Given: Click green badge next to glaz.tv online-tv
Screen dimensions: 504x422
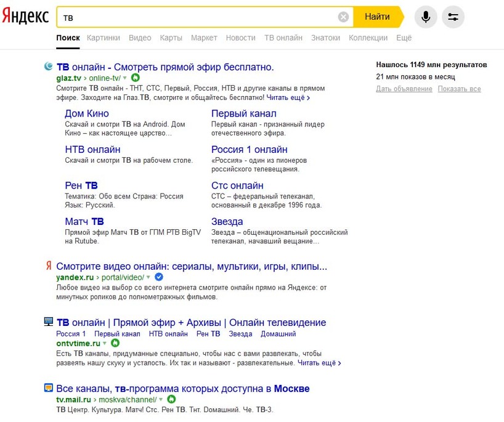Looking at the screenshot, I should click(x=136, y=78).
